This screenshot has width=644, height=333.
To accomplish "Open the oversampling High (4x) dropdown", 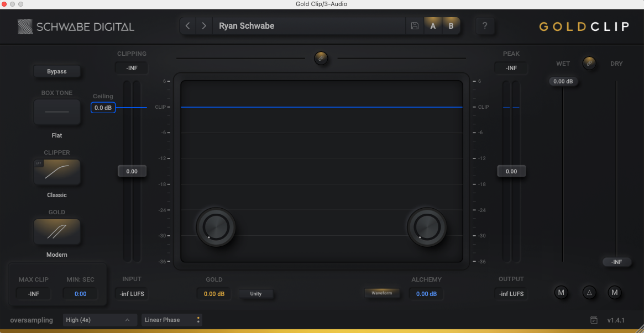I will click(x=100, y=320).
